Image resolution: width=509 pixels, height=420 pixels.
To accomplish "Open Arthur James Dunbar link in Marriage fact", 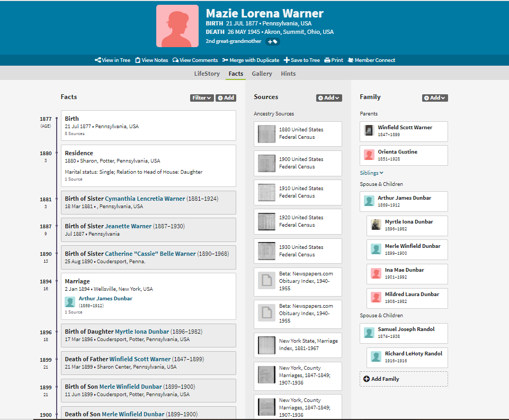I will tap(105, 298).
